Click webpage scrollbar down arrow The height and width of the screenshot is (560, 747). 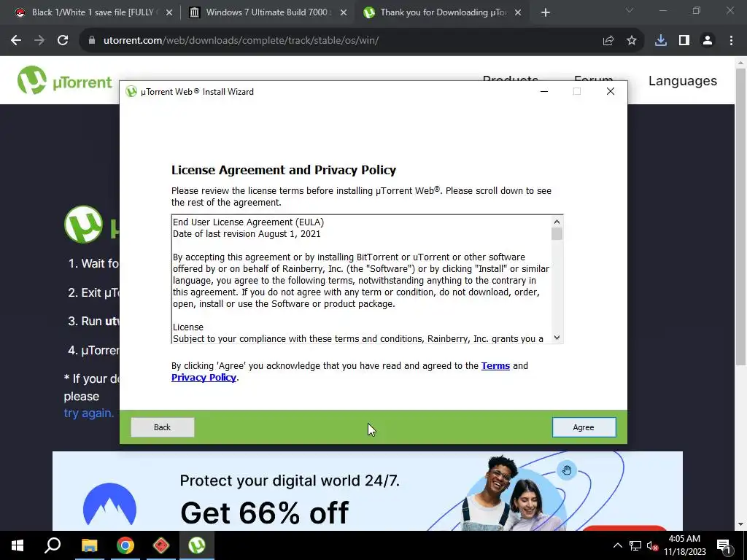tap(740, 525)
